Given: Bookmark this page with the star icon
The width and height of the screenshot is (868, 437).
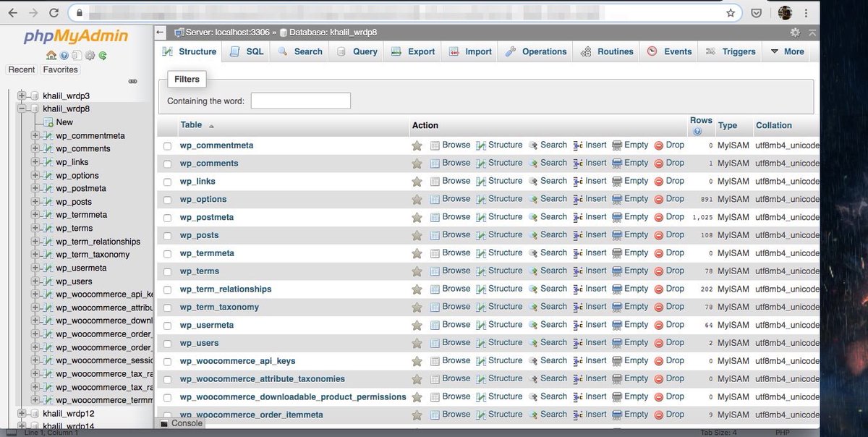Looking at the screenshot, I should pos(731,13).
